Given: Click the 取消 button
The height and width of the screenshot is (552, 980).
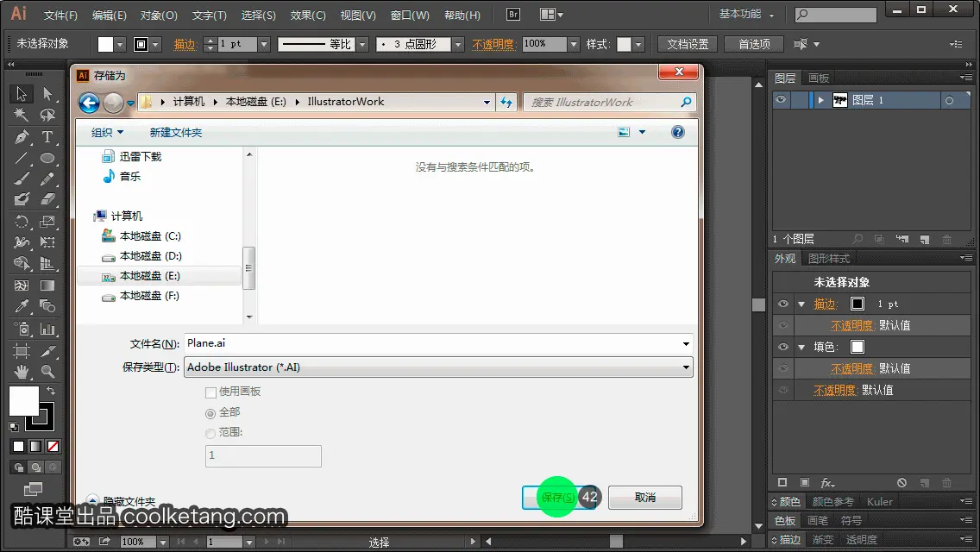Looking at the screenshot, I should (645, 498).
